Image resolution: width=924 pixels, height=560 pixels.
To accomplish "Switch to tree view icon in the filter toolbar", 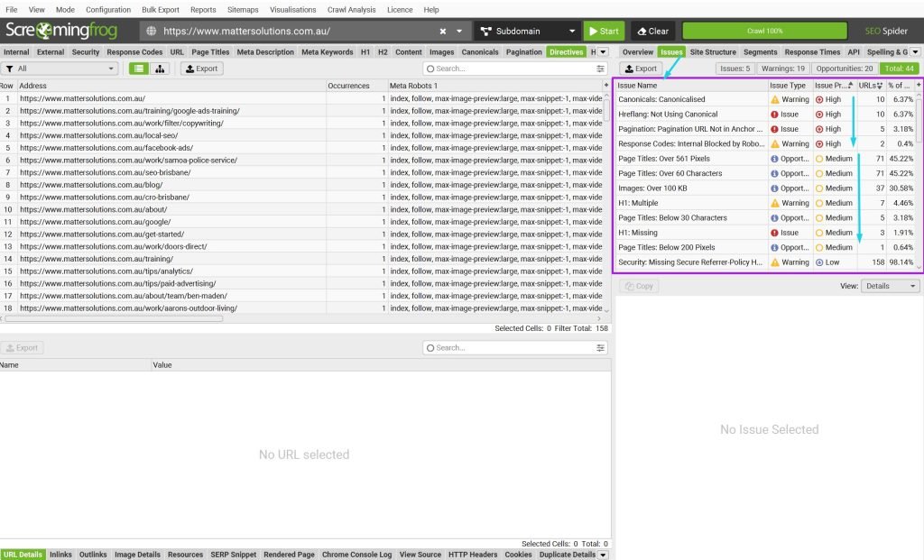I will point(160,69).
